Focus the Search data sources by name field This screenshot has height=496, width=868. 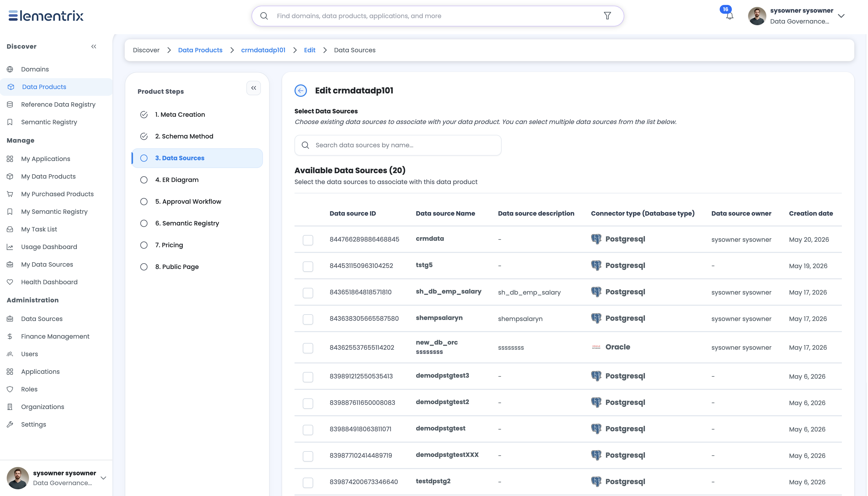[398, 145]
